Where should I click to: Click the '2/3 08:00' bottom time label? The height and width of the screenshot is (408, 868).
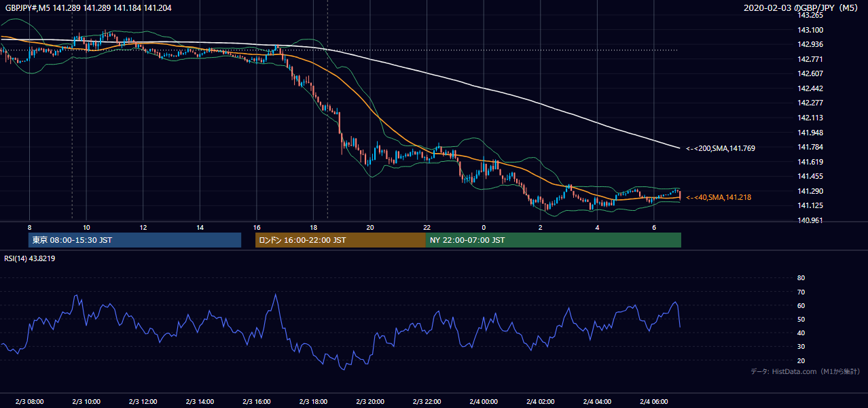point(29,402)
